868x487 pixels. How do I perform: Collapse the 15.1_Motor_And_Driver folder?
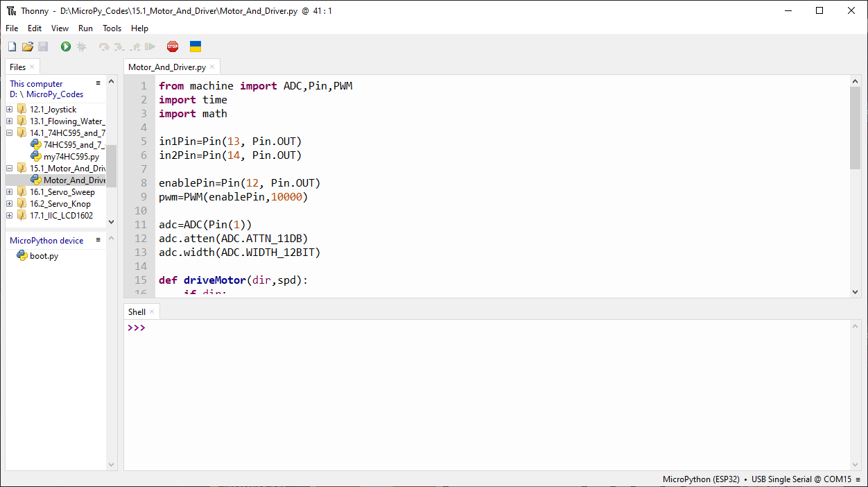tap(10, 169)
